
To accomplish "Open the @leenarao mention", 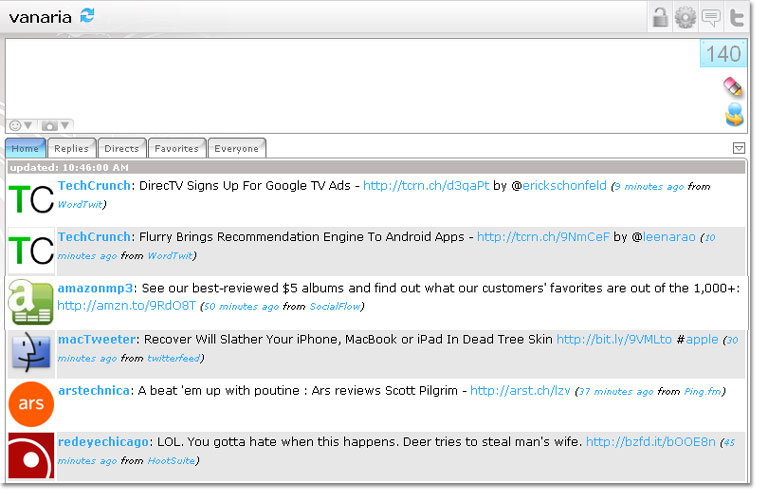I will coord(669,237).
